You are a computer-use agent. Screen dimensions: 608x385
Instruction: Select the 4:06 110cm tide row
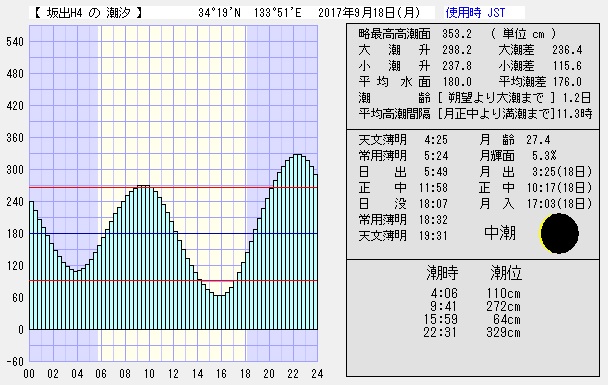pyautogui.click(x=475, y=293)
